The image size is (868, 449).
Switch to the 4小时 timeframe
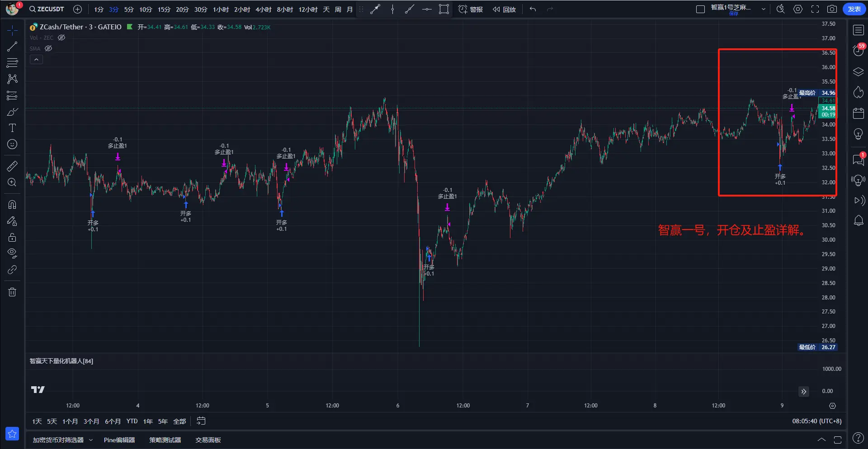point(263,9)
